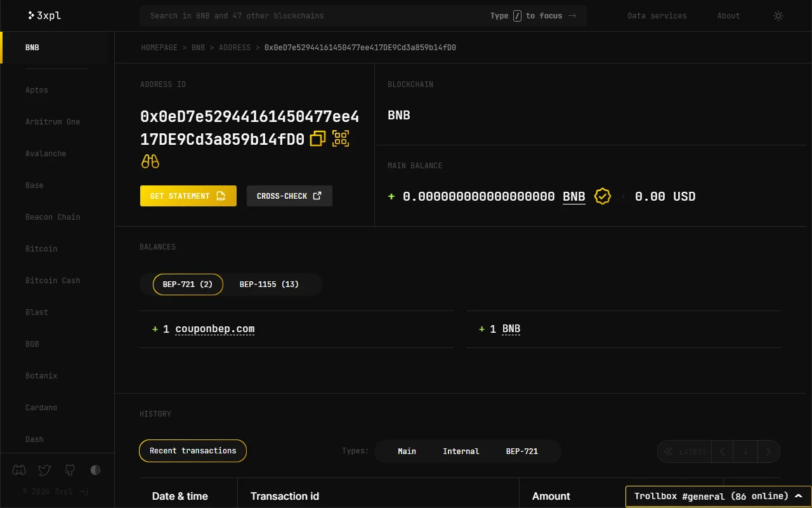Select Avalanche in the sidebar
This screenshot has width=812, height=508.
[46, 154]
